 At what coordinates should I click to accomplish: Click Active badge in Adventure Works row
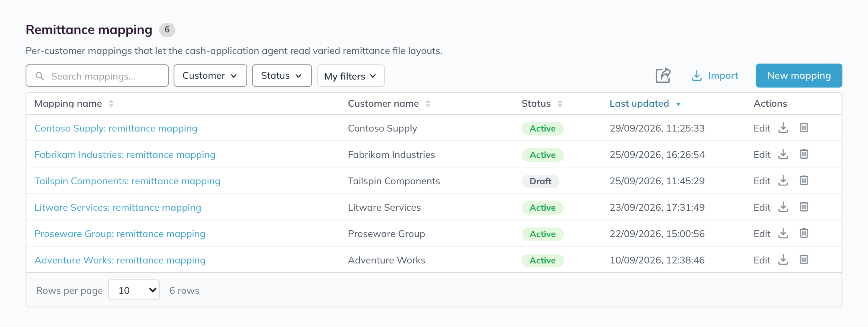click(542, 260)
